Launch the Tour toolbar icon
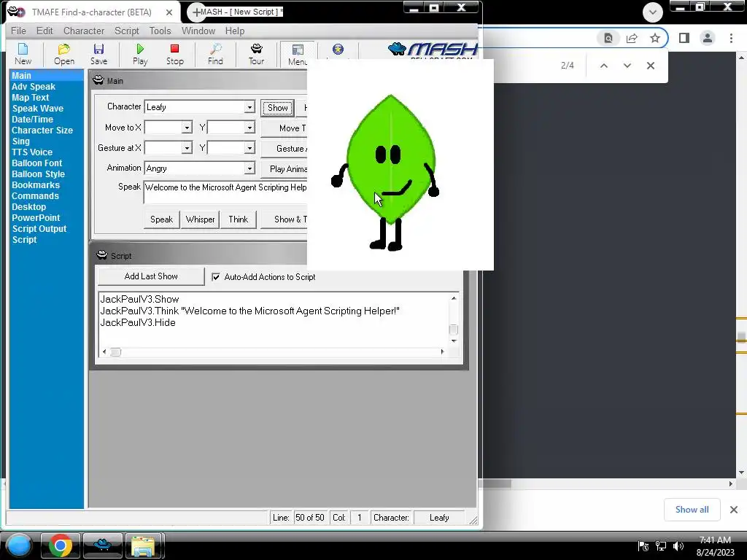 (256, 54)
